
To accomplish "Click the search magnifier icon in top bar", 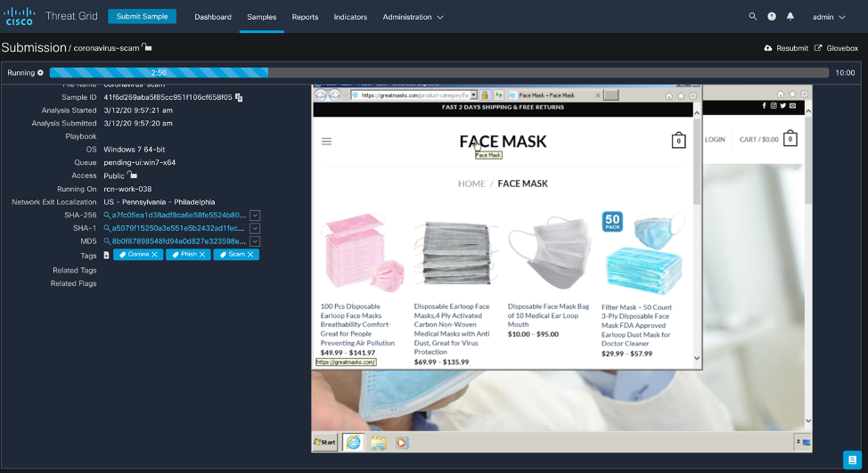I will [753, 17].
